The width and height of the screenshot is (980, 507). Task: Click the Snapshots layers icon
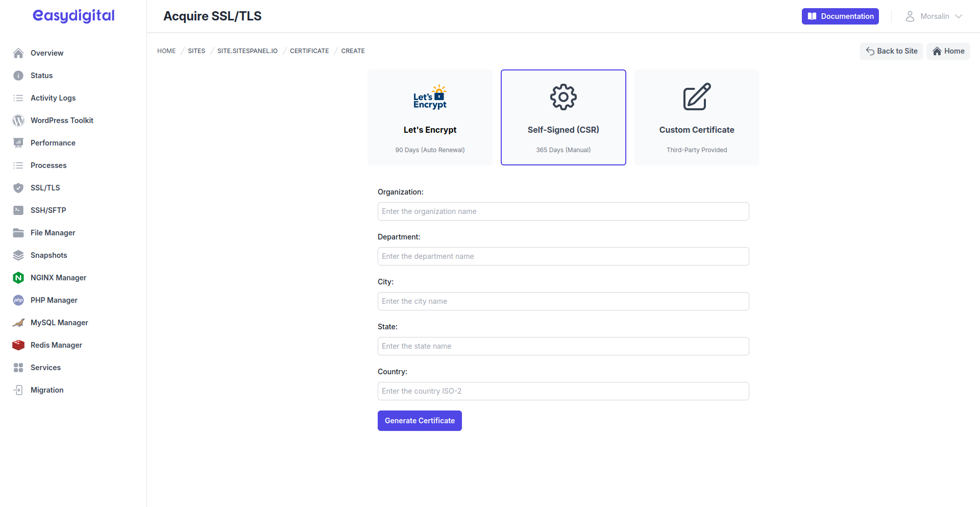pos(18,255)
